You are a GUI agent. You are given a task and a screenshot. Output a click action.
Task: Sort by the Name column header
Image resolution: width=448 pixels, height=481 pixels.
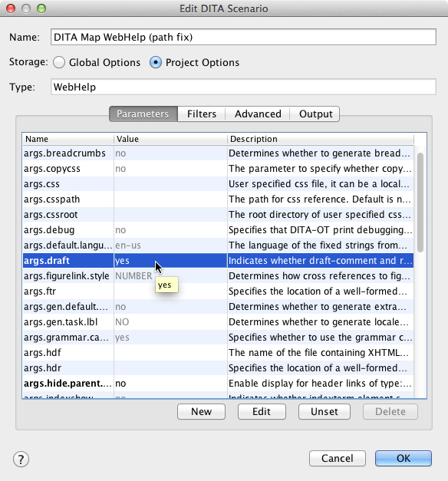(x=68, y=139)
